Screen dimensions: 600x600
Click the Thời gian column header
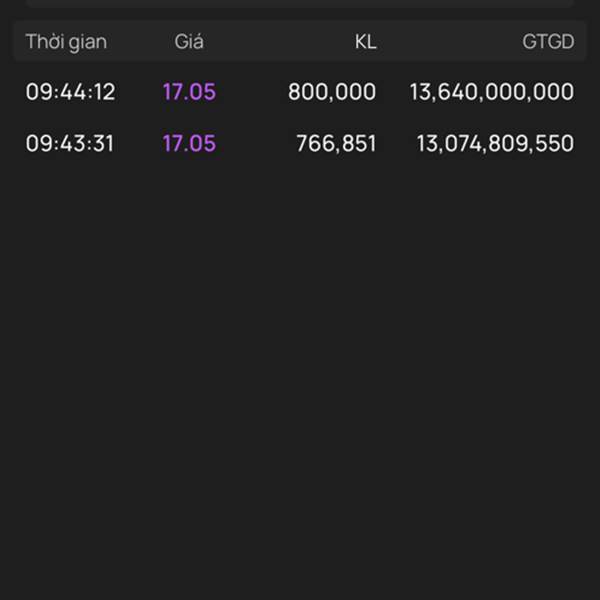click(x=66, y=42)
